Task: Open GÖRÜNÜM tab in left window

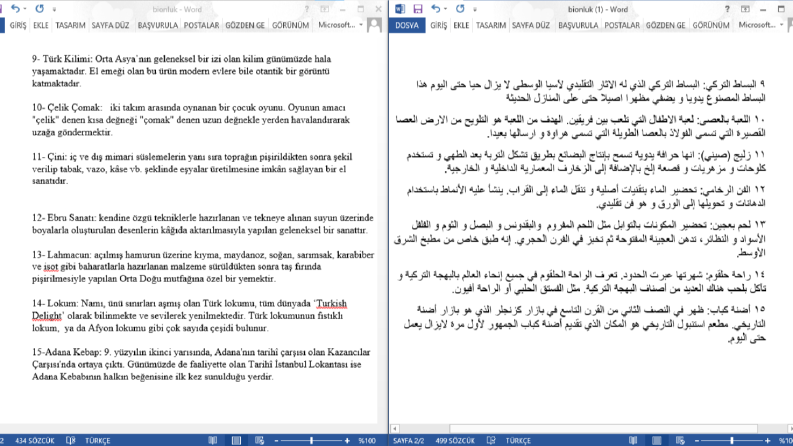Action: coord(290,25)
